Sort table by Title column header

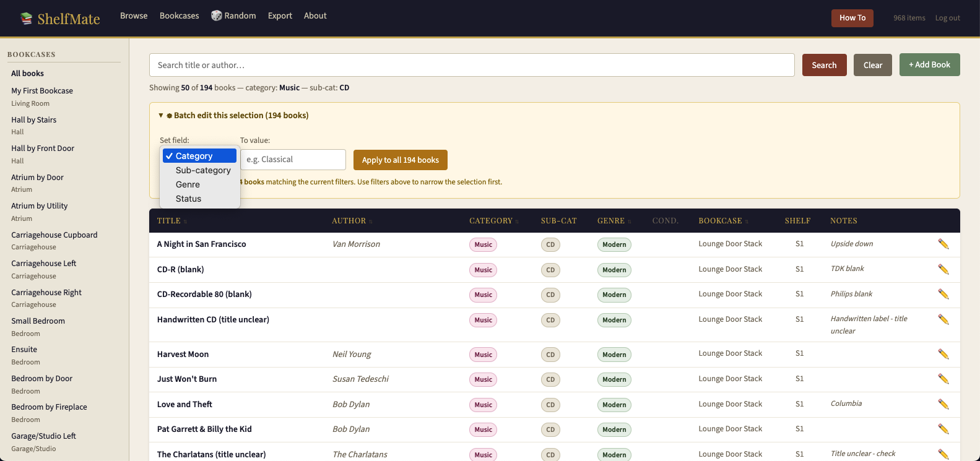tap(171, 221)
